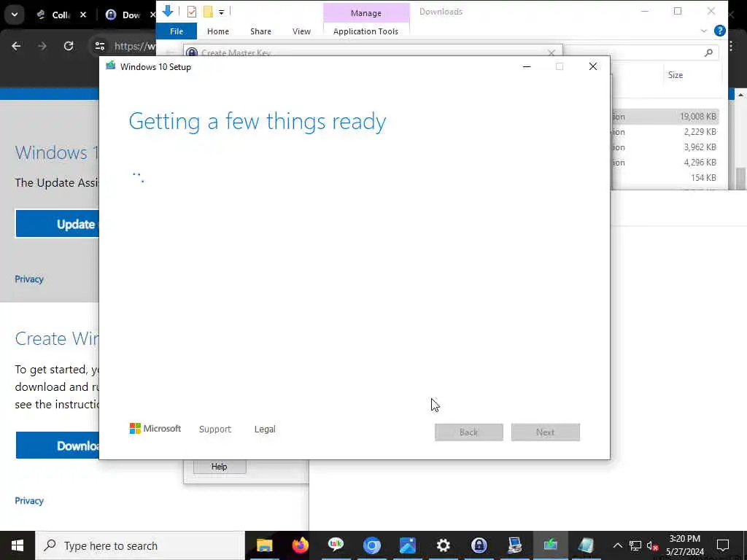The image size is (747, 560).
Task: Click the Windows 10 Setup title bar icon
Action: [x=111, y=66]
